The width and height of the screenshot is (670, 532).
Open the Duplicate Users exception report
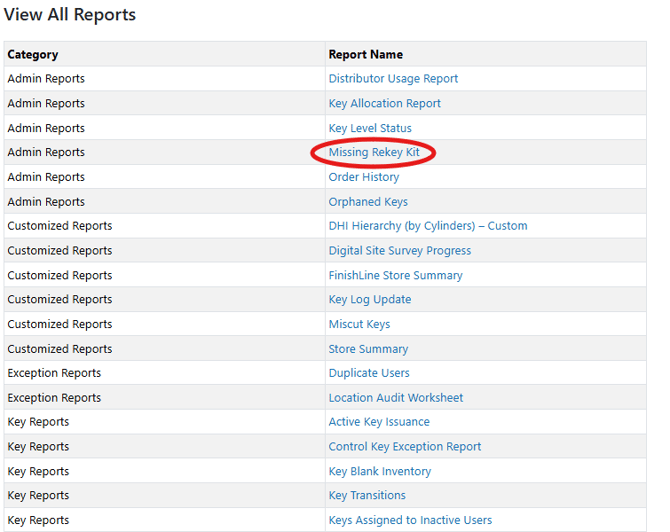pyautogui.click(x=369, y=373)
